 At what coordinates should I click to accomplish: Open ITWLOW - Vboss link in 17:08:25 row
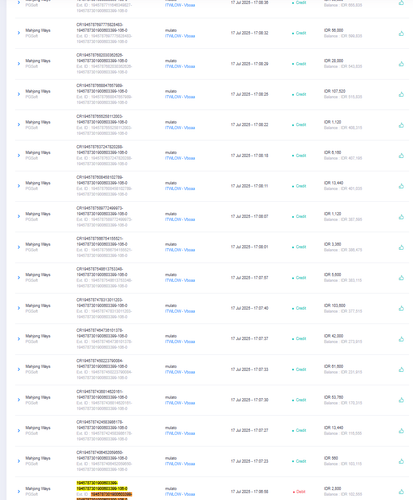180,97
